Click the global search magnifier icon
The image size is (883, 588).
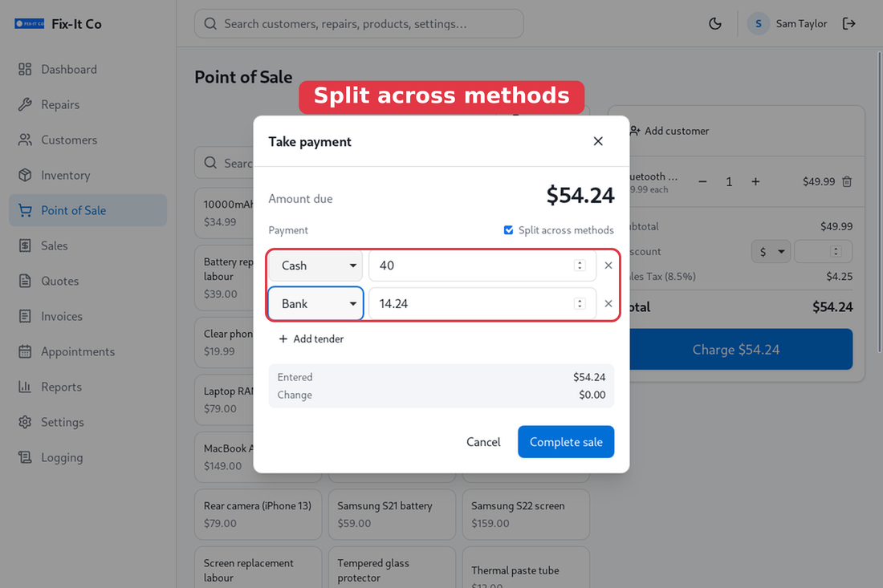[210, 23]
